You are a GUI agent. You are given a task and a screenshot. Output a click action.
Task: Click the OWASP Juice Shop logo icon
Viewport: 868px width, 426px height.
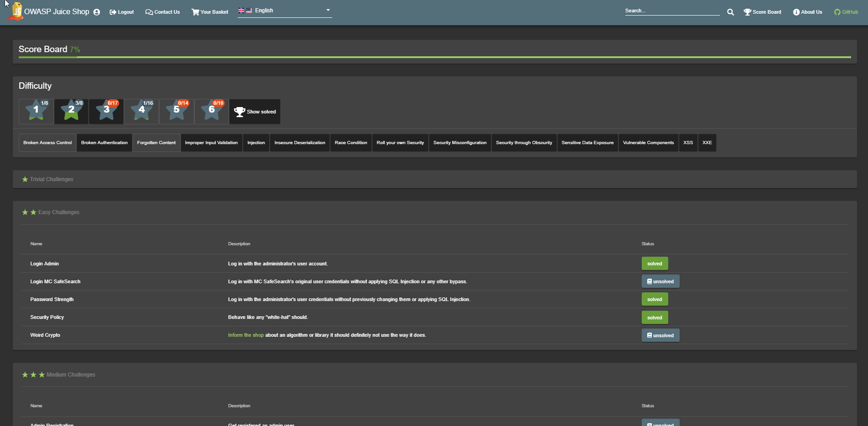16,11
